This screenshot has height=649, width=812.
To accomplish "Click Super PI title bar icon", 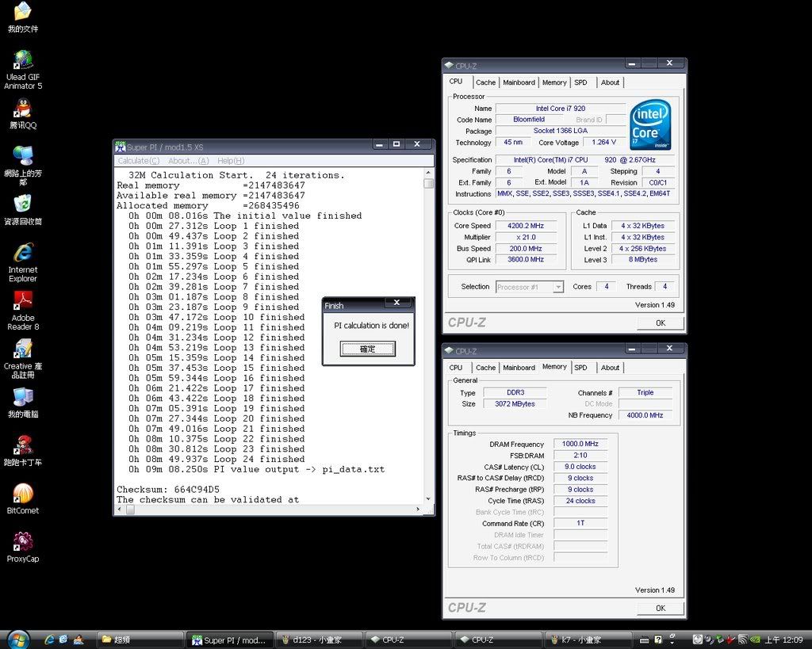I will 121,147.
